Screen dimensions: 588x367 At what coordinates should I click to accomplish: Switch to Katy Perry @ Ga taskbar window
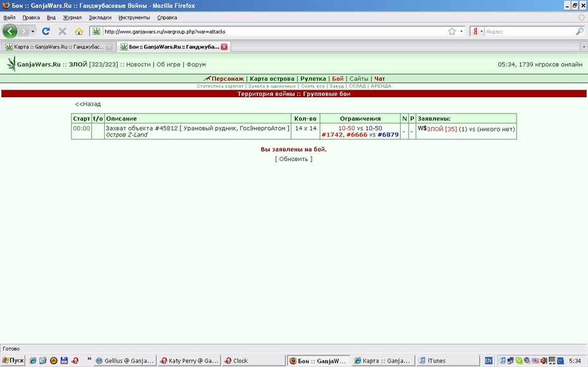click(190, 361)
